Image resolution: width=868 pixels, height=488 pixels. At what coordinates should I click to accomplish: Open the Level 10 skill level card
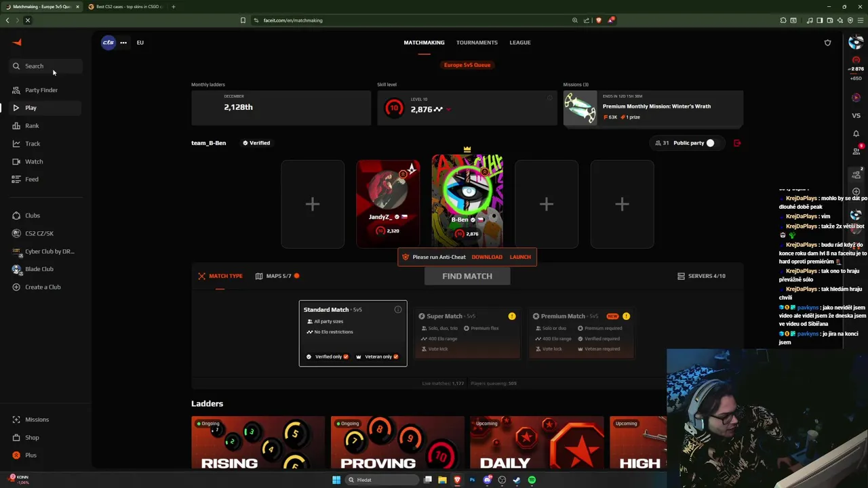point(467,108)
